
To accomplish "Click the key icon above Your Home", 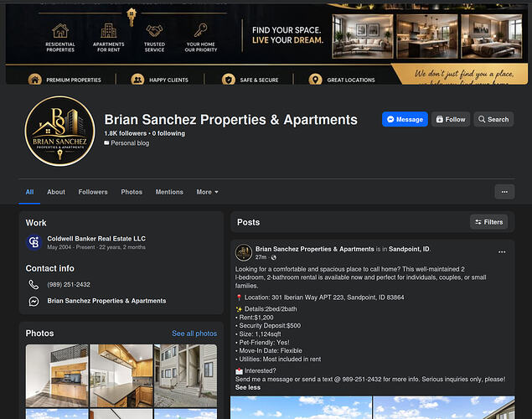I will pyautogui.click(x=200, y=30).
